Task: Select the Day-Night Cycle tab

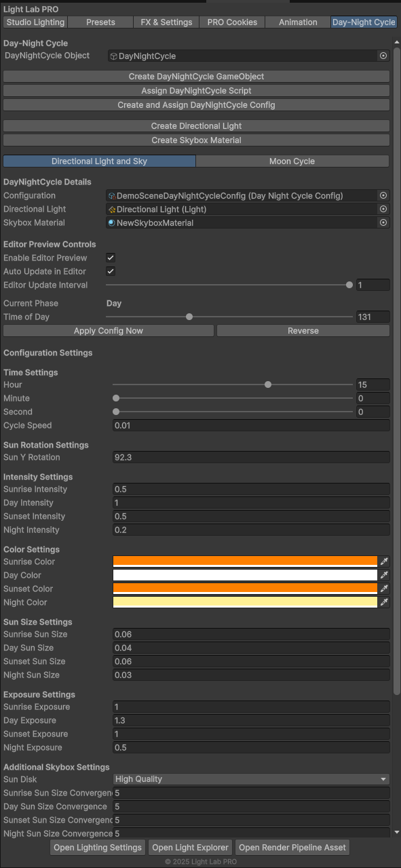Action: pos(364,22)
